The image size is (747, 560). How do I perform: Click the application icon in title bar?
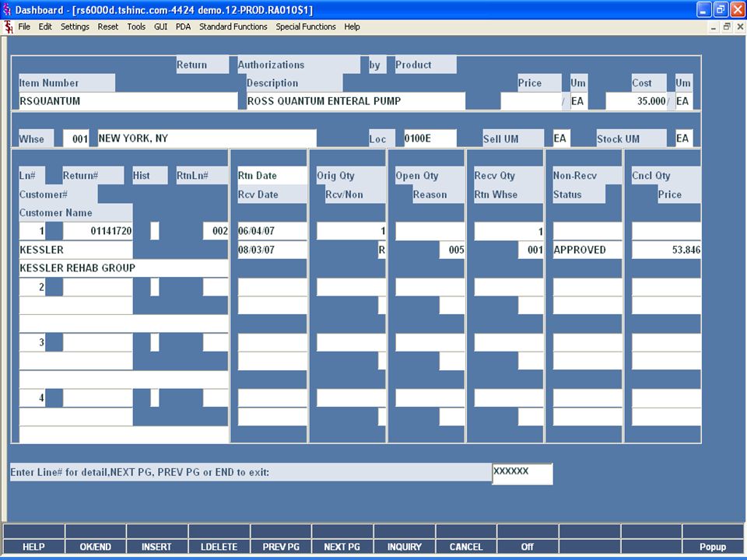coord(7,9)
